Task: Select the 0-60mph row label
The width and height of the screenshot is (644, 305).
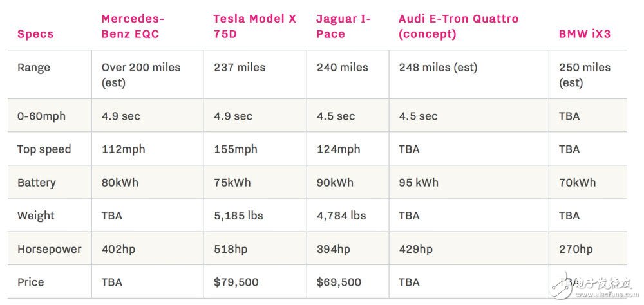Action: [41, 116]
